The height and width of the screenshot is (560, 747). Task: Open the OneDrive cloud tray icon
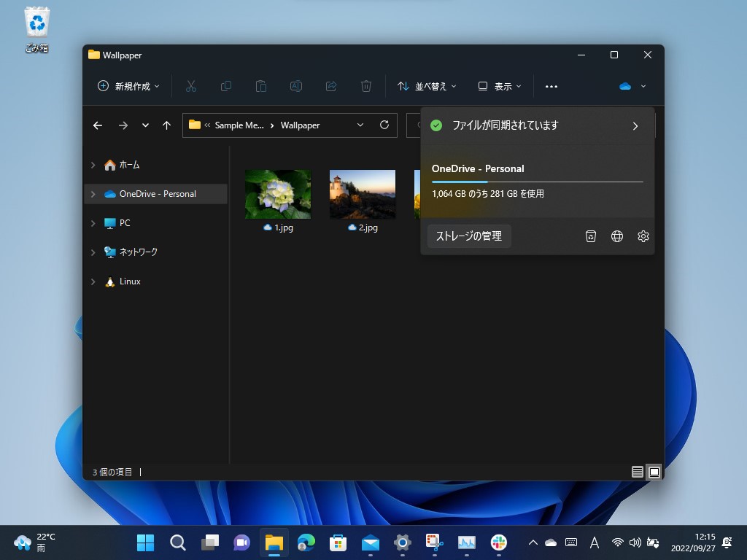pyautogui.click(x=551, y=542)
